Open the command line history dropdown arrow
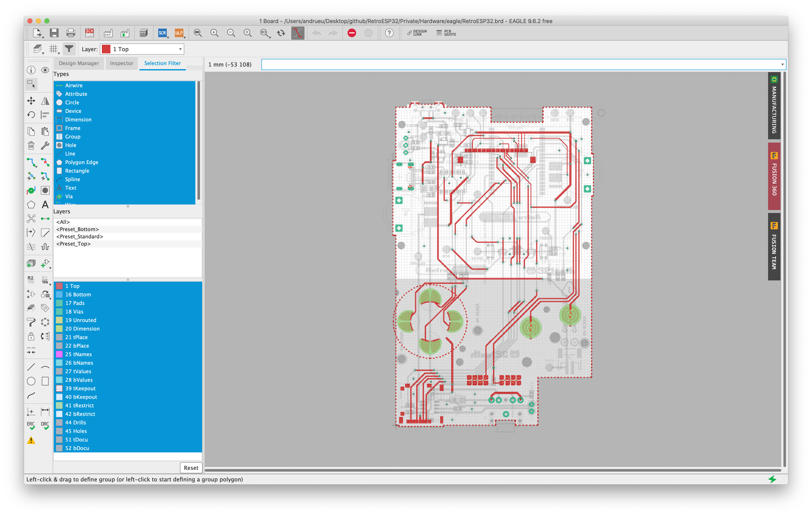The width and height of the screenshot is (812, 516). [782, 64]
